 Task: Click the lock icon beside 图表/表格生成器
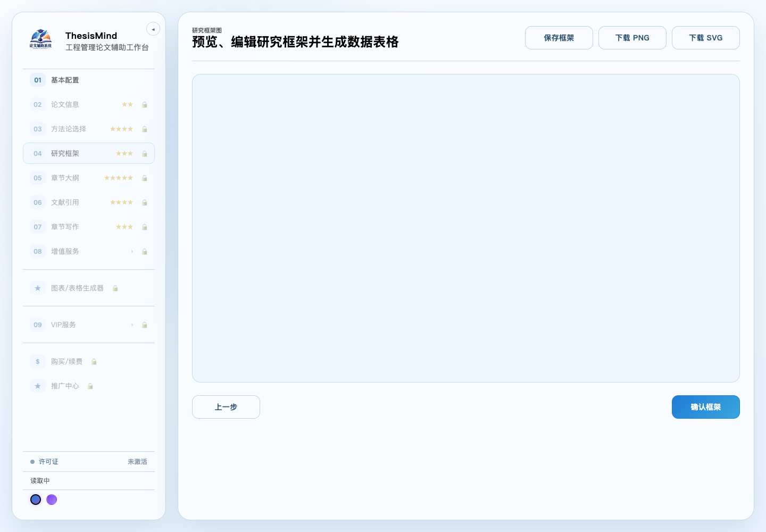tap(115, 288)
